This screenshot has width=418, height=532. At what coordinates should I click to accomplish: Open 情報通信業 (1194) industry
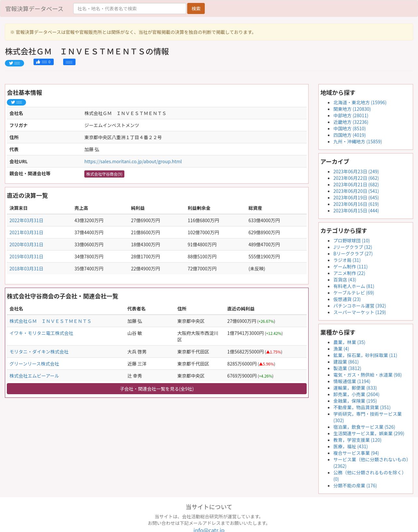point(352,381)
